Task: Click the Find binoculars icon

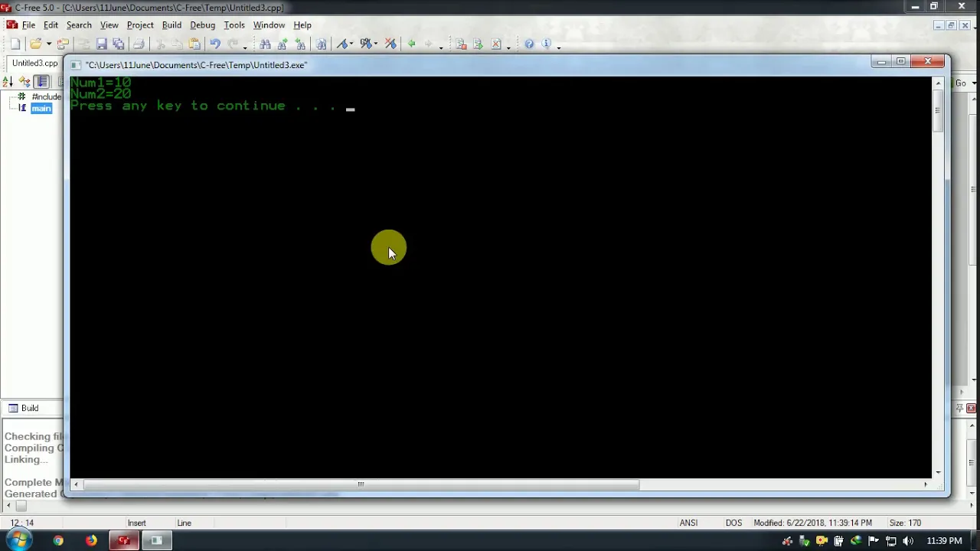Action: click(x=265, y=44)
